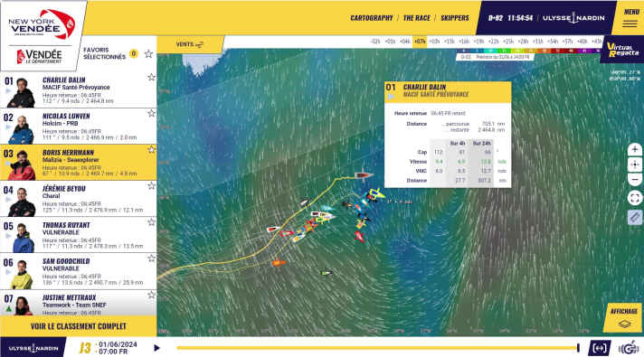Viewport: 644px width, 357px height.
Task: Expand Voir le classement complet
Action: click(79, 326)
